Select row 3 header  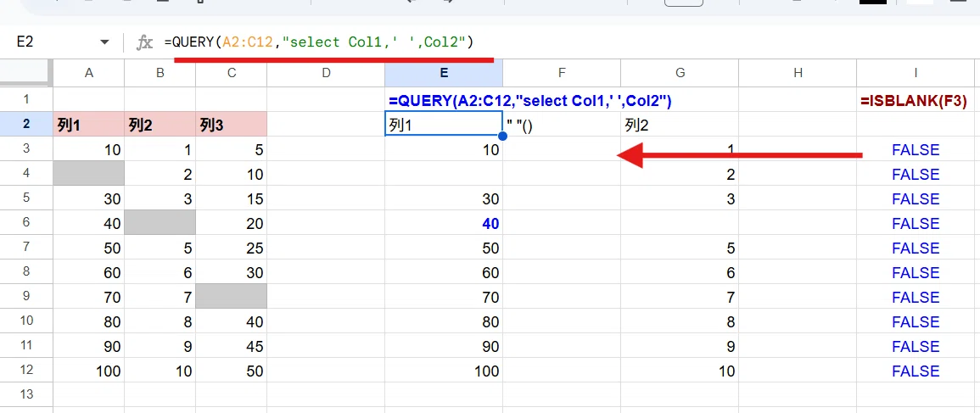(26, 148)
